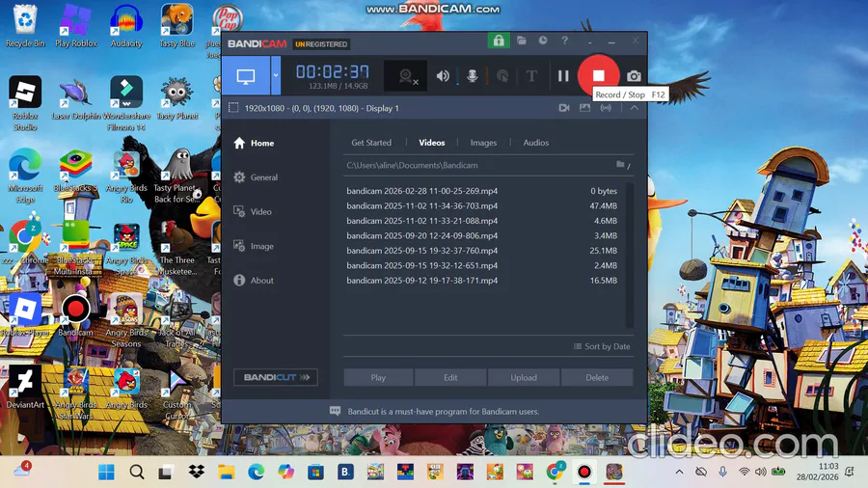The width and height of the screenshot is (868, 488).
Task: Click the screen recording mode monitor icon
Action: tap(246, 76)
